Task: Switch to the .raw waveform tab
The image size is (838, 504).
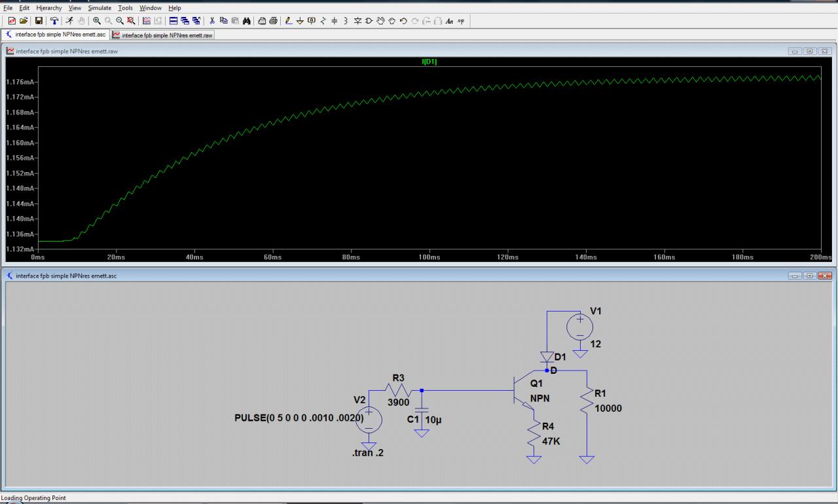Action: point(162,35)
